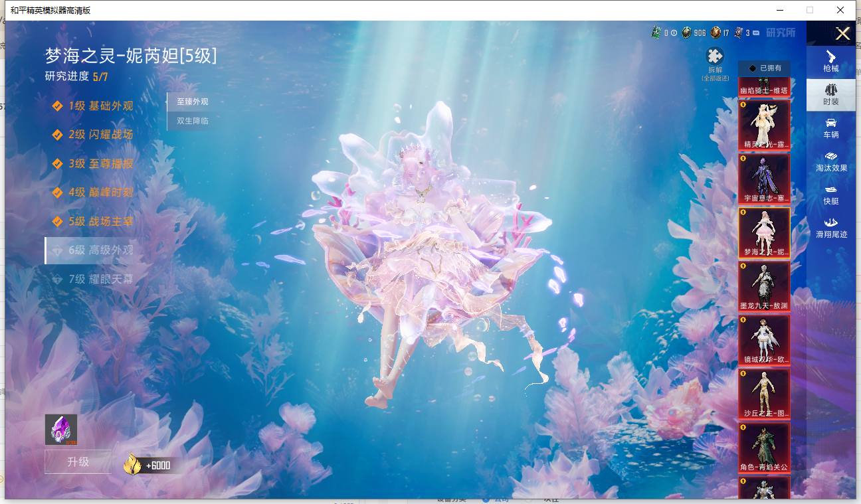Click the diamond icon beside 5级 战场主宰
The image size is (861, 504).
[x=58, y=221]
